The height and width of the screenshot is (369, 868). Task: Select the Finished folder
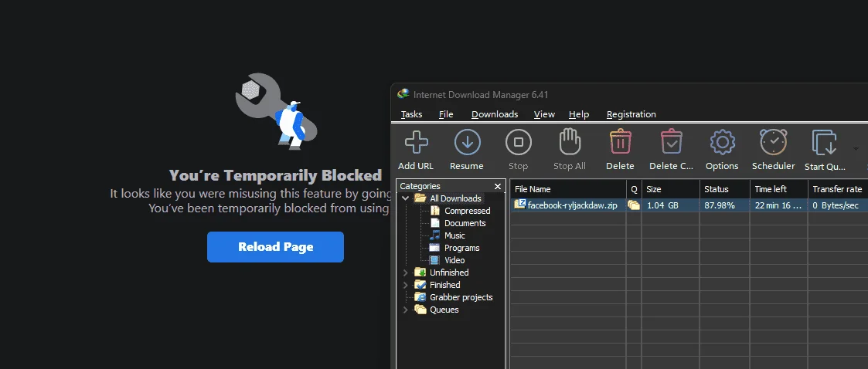[x=444, y=285]
